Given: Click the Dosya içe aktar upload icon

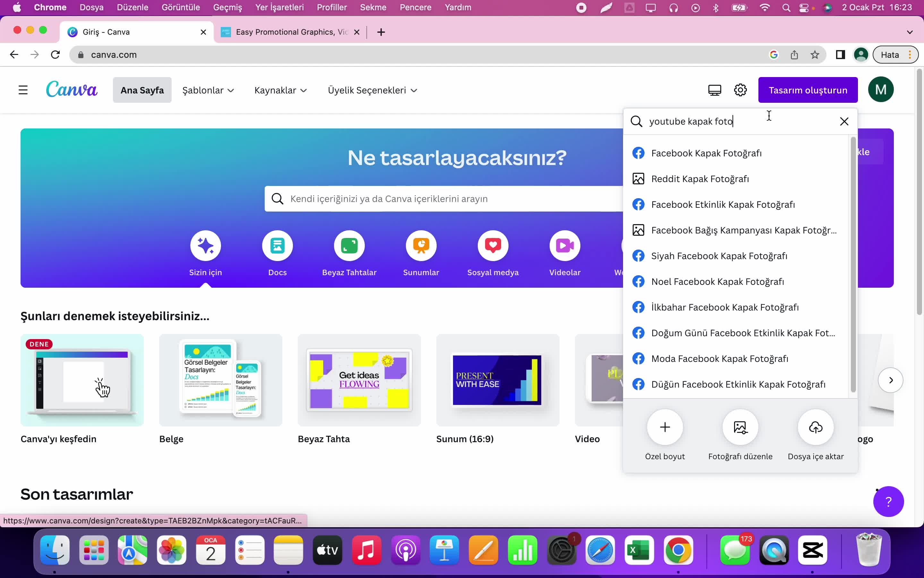Looking at the screenshot, I should [816, 427].
